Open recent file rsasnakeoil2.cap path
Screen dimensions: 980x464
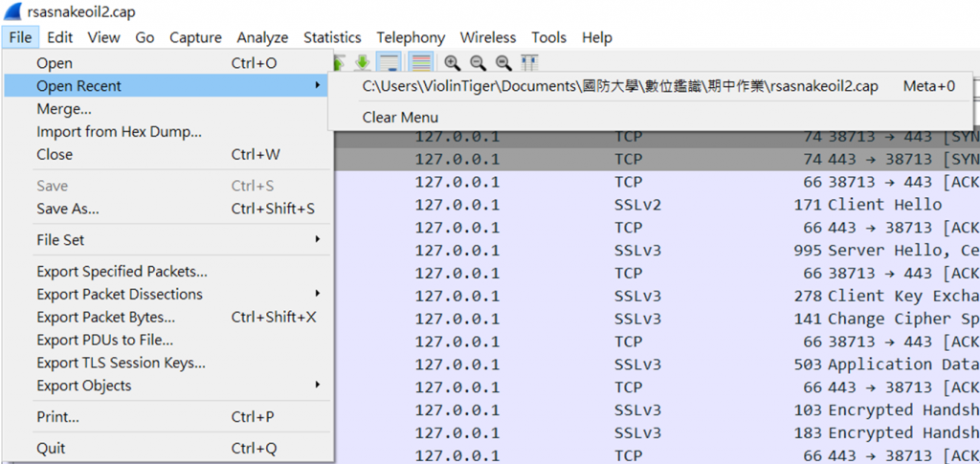(650, 86)
